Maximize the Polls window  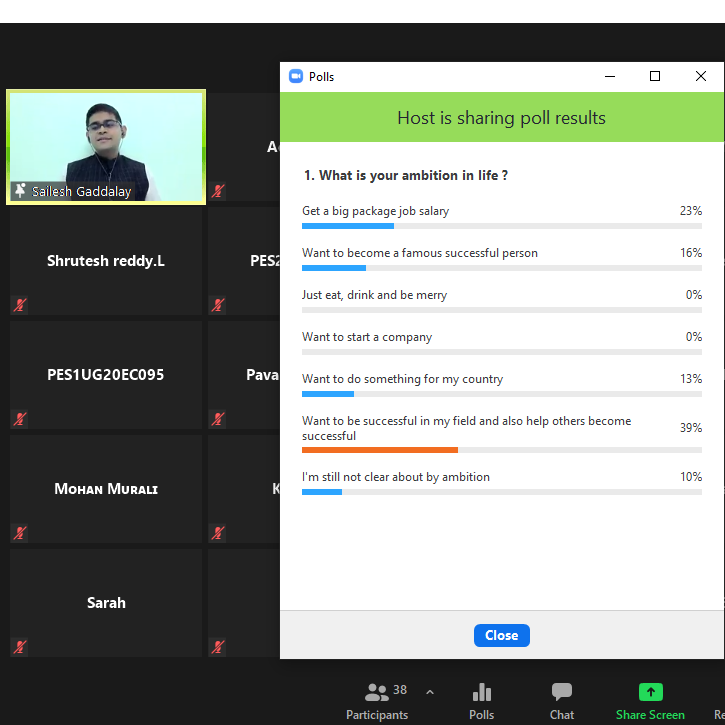[655, 77]
